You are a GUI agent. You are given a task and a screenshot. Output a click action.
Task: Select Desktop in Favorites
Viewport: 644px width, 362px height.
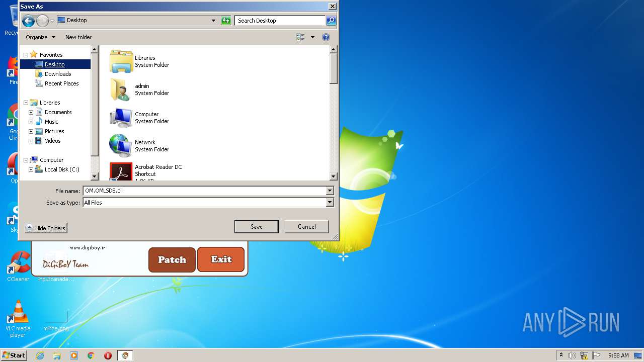point(54,64)
